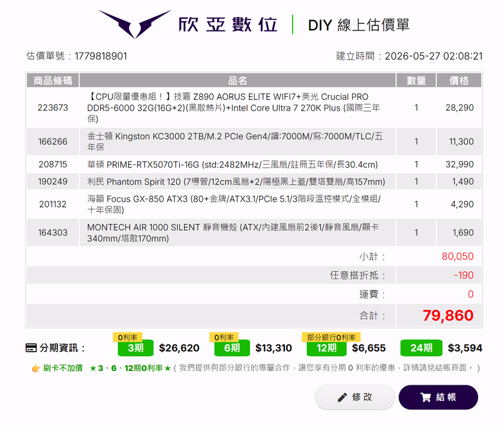Select the 3期 installment badge
The image size is (504, 426).
point(136,348)
